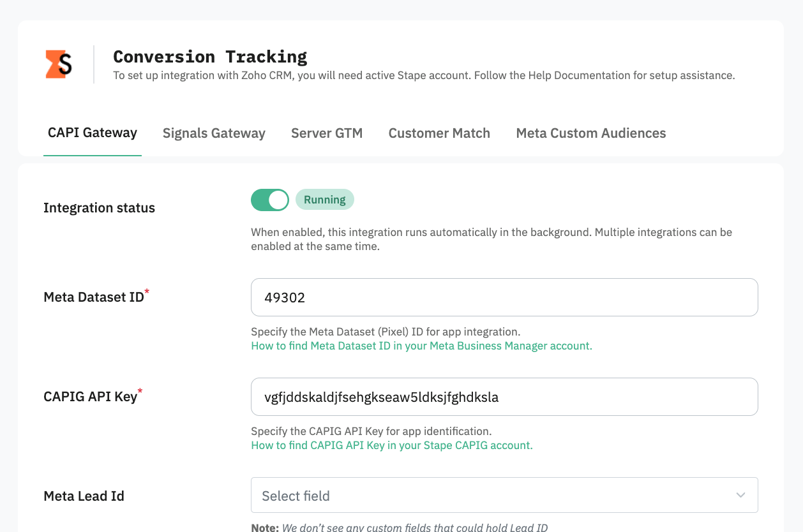Open the Server GTM tab
The height and width of the screenshot is (532, 803).
[327, 133]
